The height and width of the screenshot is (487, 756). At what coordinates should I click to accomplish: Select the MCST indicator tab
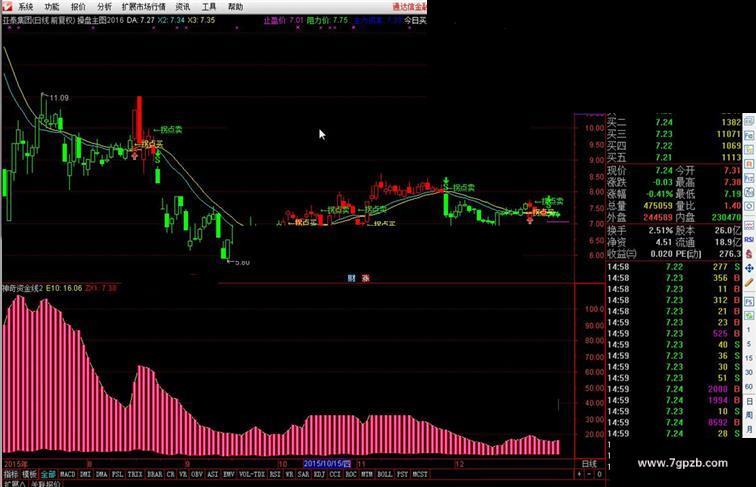pyautogui.click(x=420, y=474)
